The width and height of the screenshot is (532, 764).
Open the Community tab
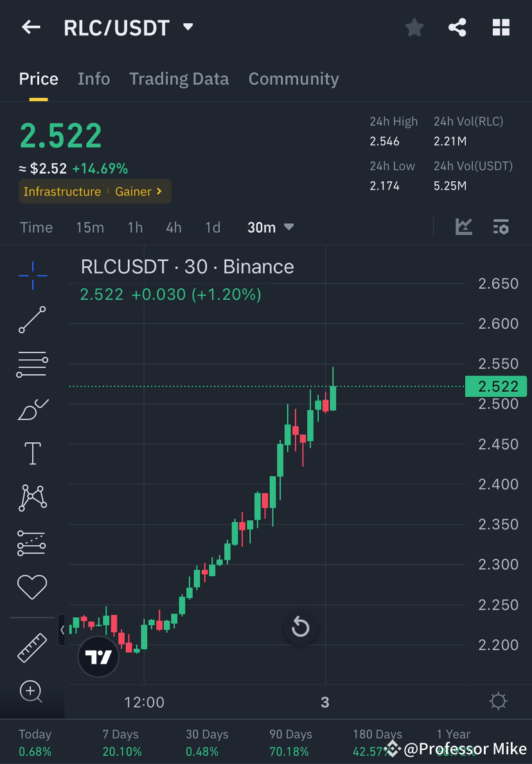293,78
